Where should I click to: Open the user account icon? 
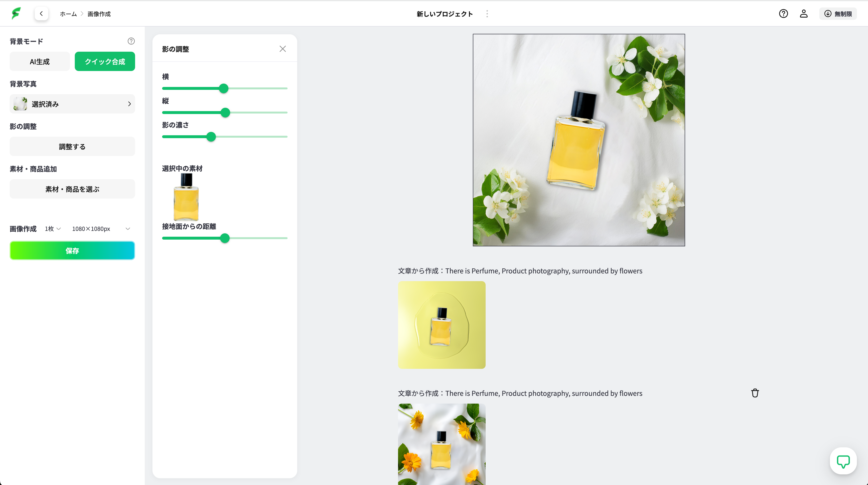(x=804, y=14)
